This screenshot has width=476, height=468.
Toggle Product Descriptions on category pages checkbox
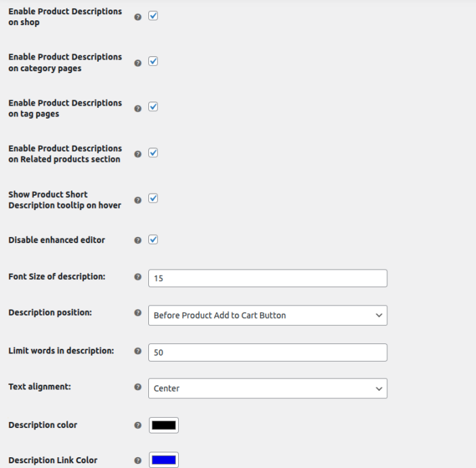153,61
